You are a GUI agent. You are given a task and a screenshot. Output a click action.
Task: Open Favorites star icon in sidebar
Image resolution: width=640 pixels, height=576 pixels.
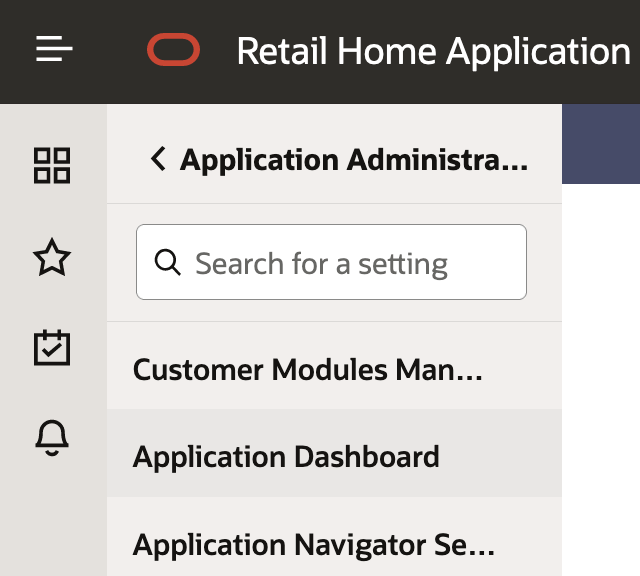coord(52,257)
